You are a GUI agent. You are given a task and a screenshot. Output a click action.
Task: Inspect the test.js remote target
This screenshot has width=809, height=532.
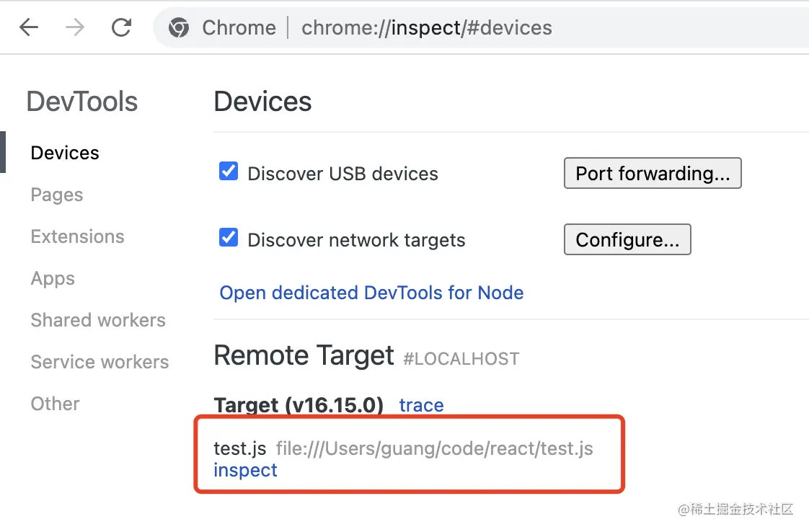point(245,470)
